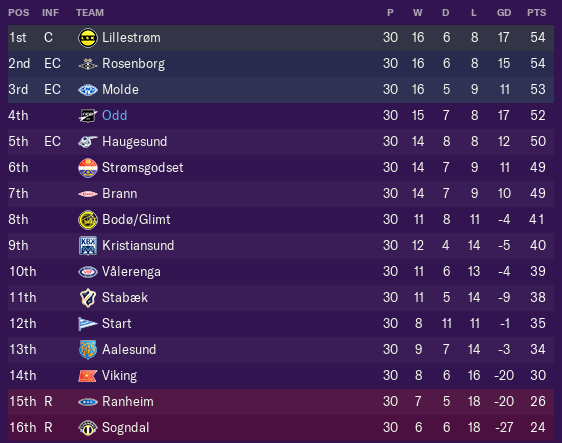Screen dimensions: 562x443
Task: Sort table by GD column header
Action: pyautogui.click(x=504, y=13)
